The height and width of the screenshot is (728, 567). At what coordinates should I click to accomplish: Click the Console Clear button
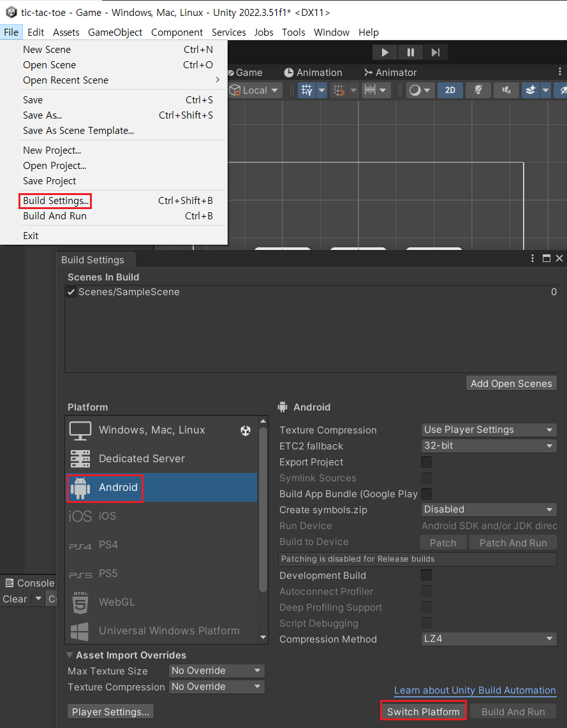(x=15, y=599)
